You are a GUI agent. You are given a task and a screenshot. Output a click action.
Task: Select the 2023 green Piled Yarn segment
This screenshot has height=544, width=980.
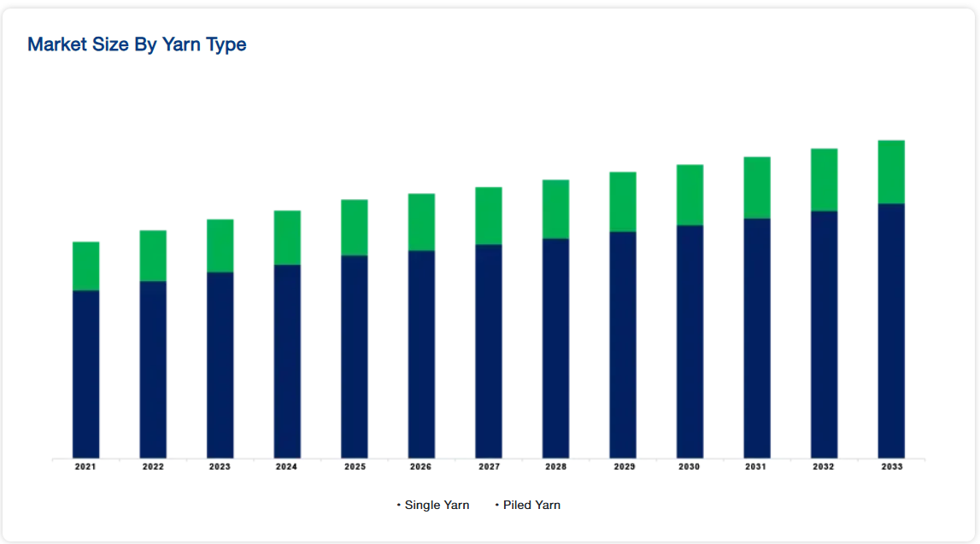(220, 245)
